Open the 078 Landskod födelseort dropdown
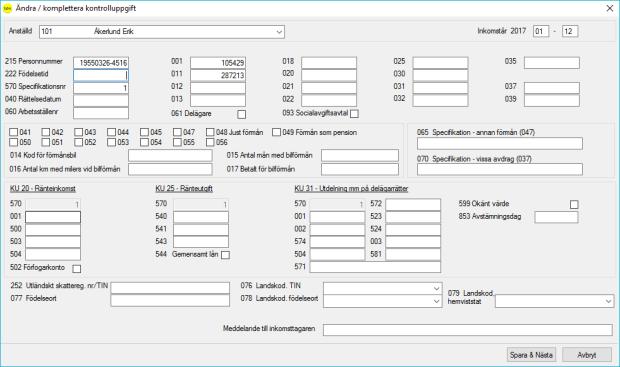 [436, 301]
